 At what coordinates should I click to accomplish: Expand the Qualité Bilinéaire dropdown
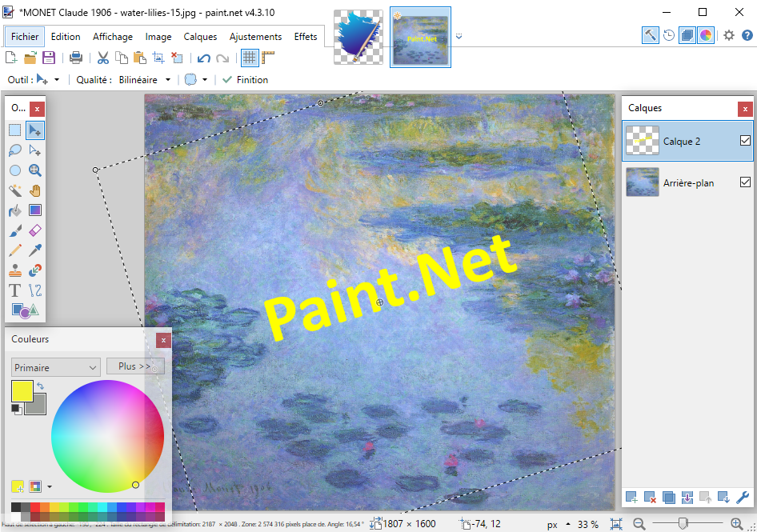[x=145, y=80]
